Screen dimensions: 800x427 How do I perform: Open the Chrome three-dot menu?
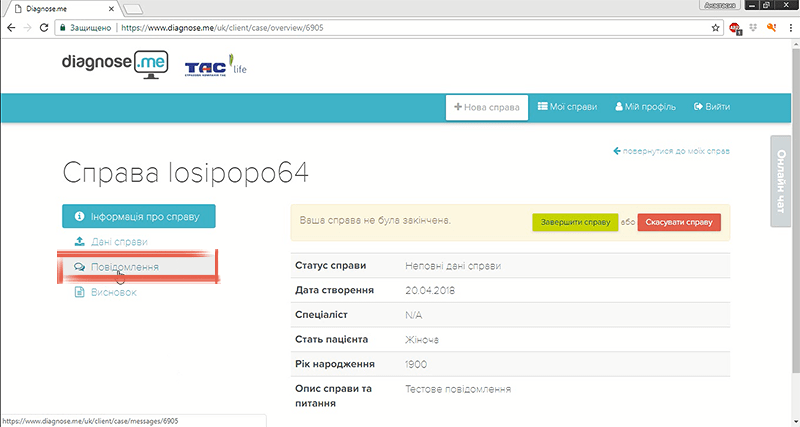pos(788,27)
